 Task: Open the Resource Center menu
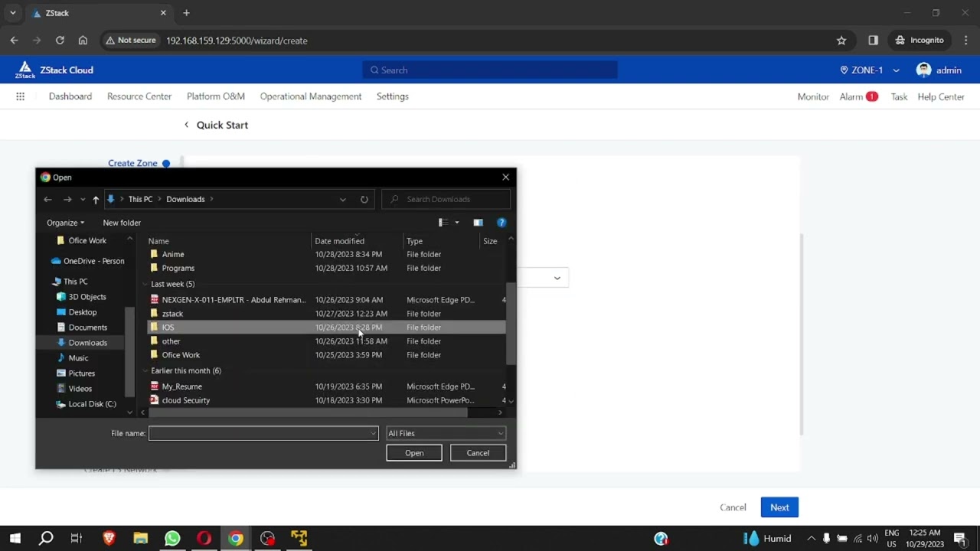(x=139, y=96)
